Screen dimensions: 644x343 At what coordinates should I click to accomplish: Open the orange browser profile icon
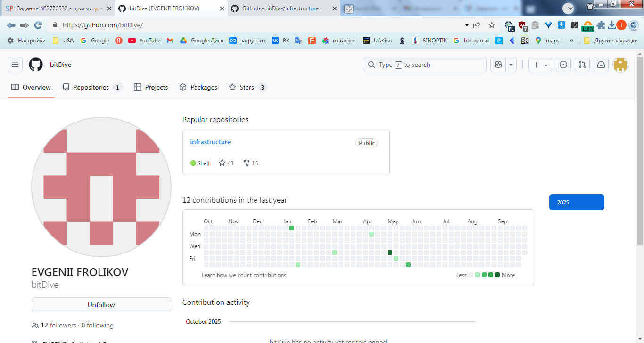pyautogui.click(x=621, y=25)
